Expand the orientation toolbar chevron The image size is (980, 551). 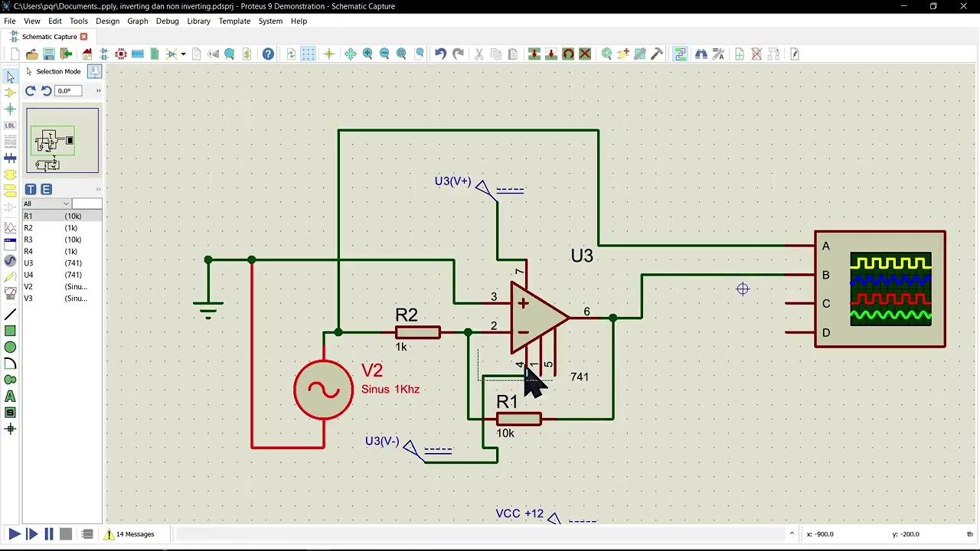tap(98, 91)
